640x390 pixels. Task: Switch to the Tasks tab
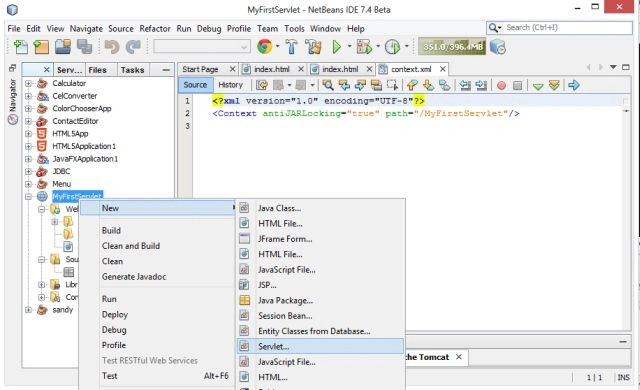coord(132,70)
